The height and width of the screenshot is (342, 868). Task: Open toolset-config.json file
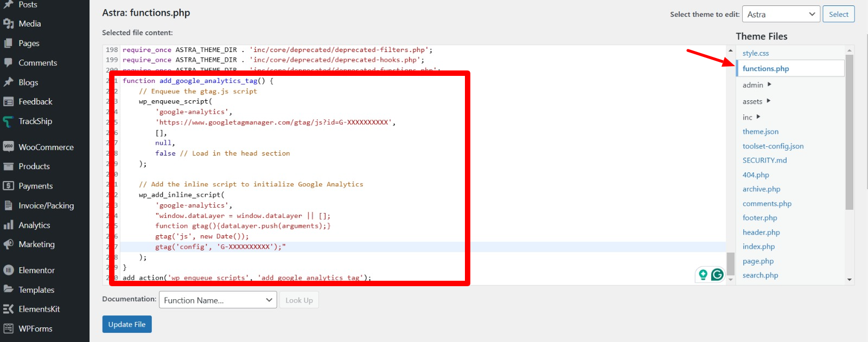(773, 146)
